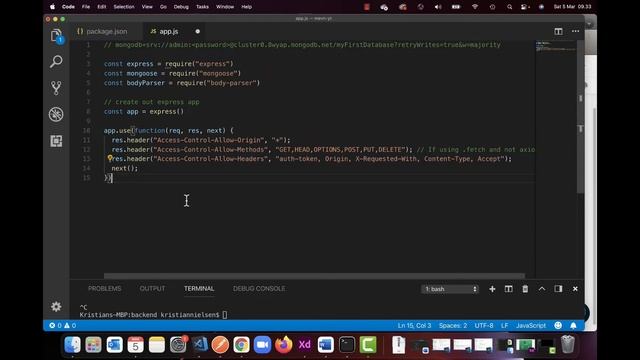Open the Tasks menu
The image size is (640, 360).
coord(202,7)
